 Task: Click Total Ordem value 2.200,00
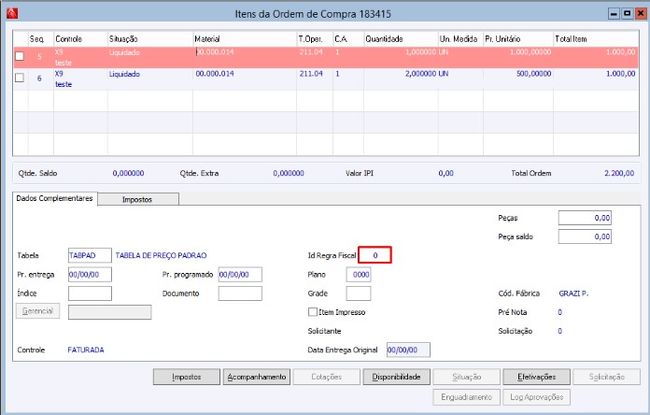(x=619, y=173)
